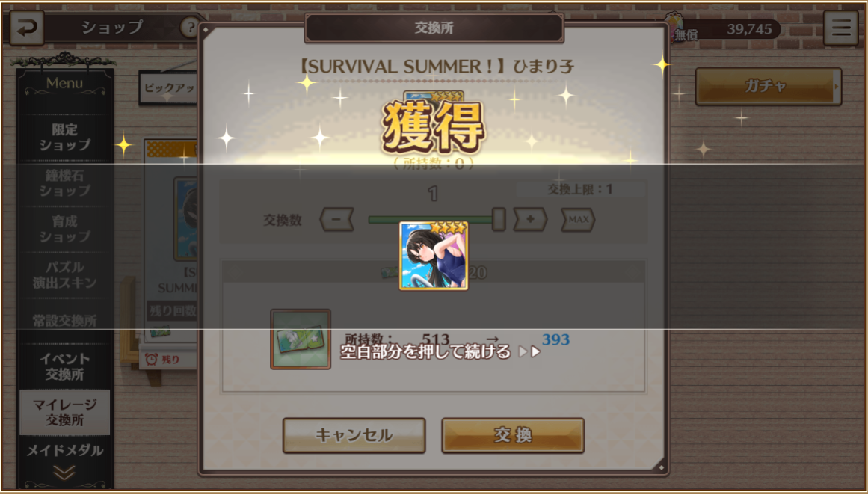Screen dimensions: 868x495
Task: Set exchange count to MAX
Action: pos(579,219)
